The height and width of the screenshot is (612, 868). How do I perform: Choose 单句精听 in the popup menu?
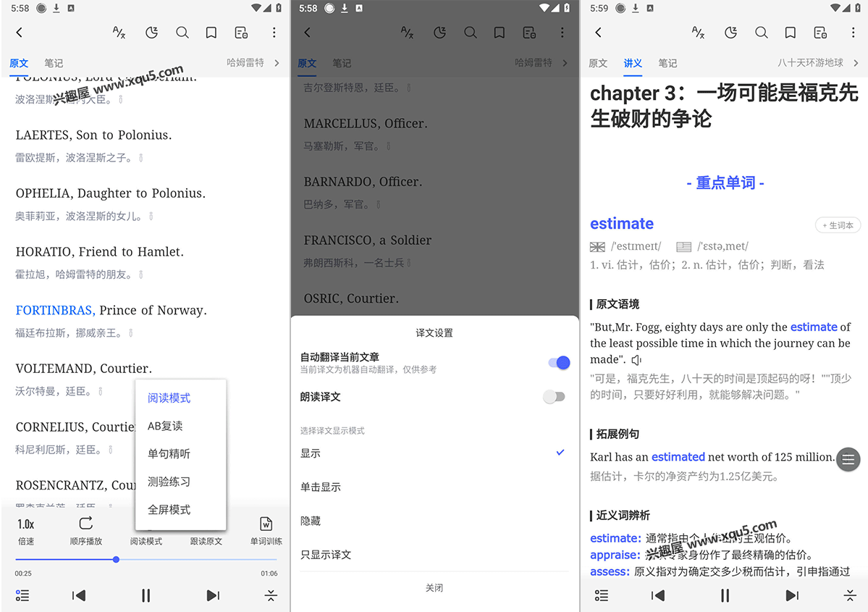click(x=169, y=453)
